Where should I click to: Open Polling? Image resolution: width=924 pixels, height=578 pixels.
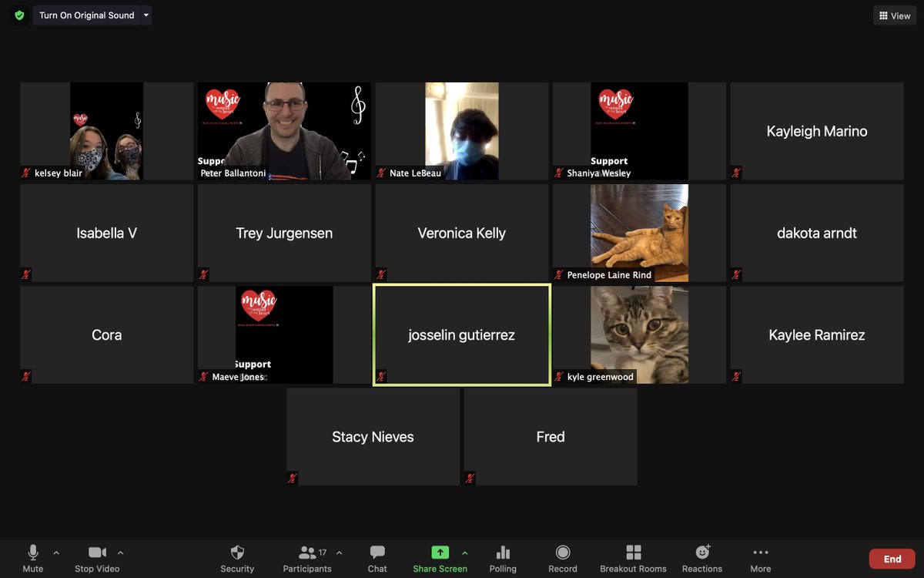pos(503,559)
